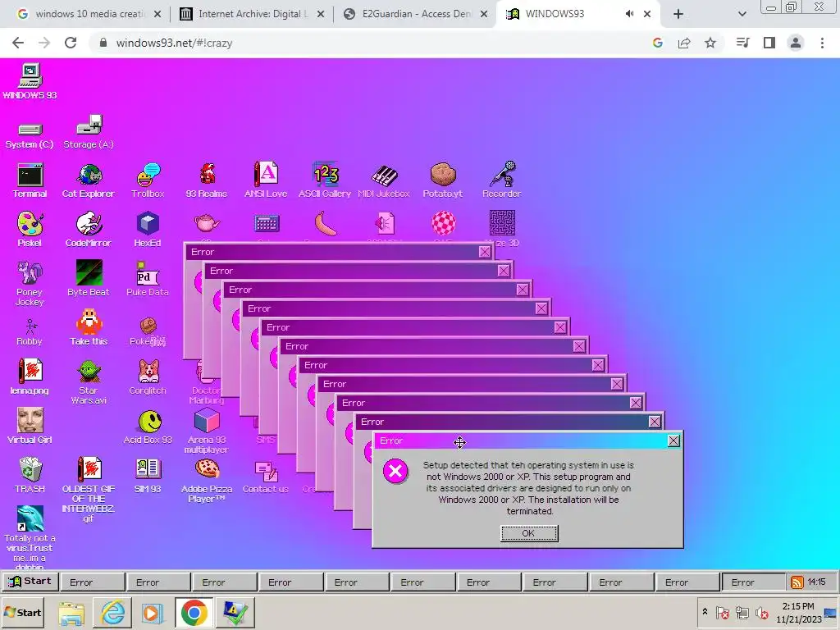
Task: Switch to E2Guardian Access Denied tab
Action: (x=416, y=14)
